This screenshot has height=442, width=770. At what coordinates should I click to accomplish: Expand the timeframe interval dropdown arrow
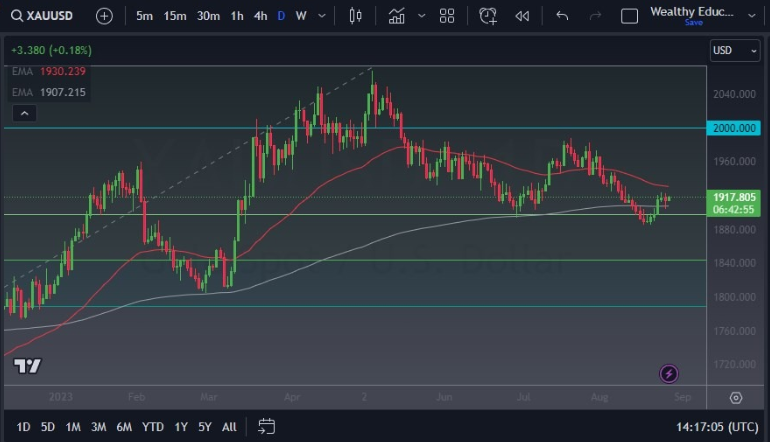point(321,16)
